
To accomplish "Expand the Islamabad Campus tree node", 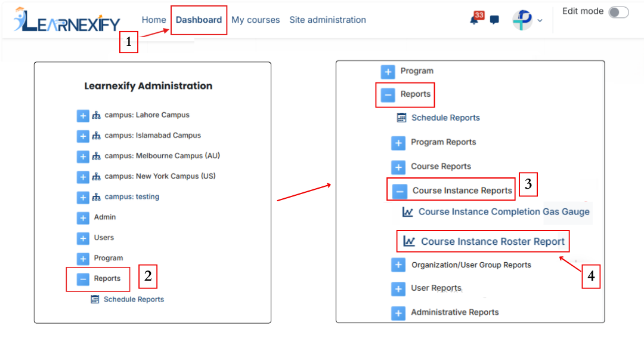I will pos(83,136).
